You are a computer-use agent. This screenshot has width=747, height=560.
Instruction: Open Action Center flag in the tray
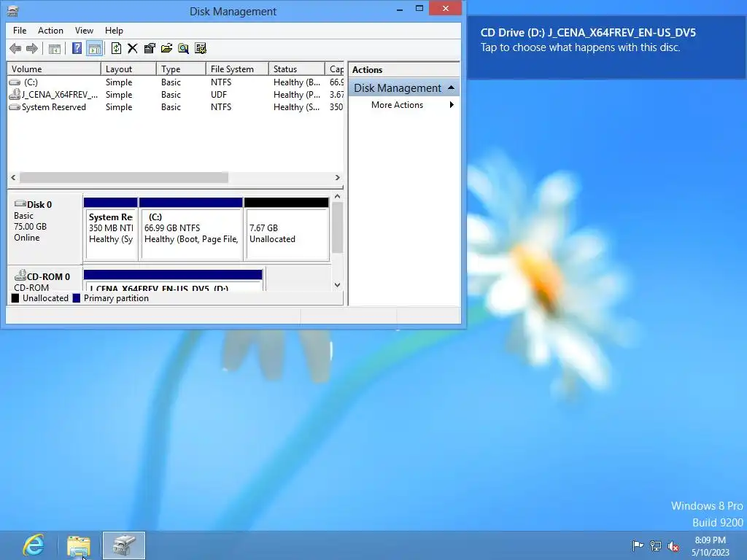click(638, 545)
